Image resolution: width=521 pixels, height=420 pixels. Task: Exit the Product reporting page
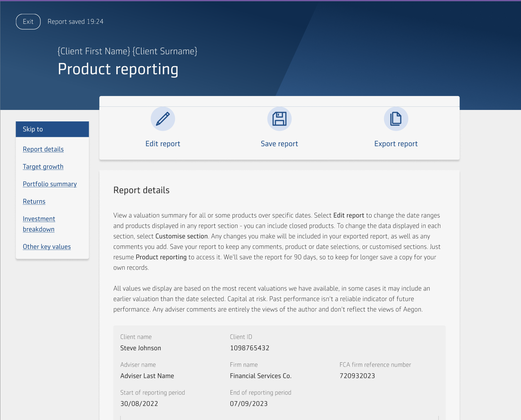28,21
